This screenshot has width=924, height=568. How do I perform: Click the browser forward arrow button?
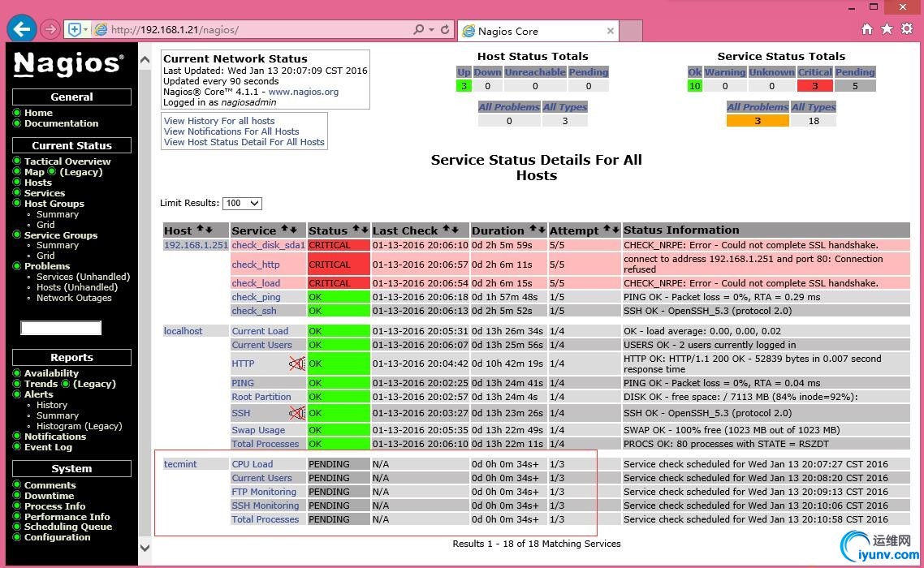click(x=50, y=29)
